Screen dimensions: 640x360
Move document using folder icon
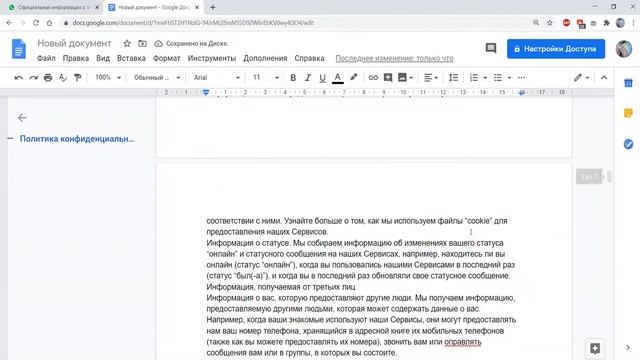142,43
